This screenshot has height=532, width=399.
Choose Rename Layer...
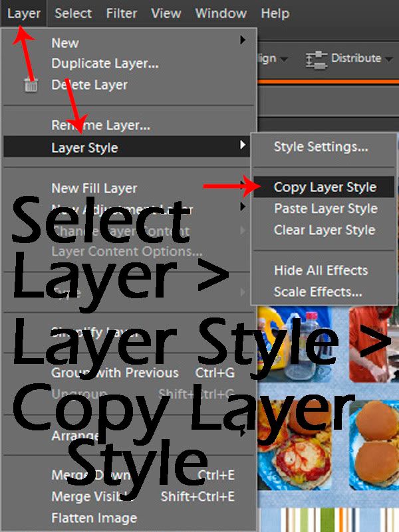pyautogui.click(x=100, y=126)
